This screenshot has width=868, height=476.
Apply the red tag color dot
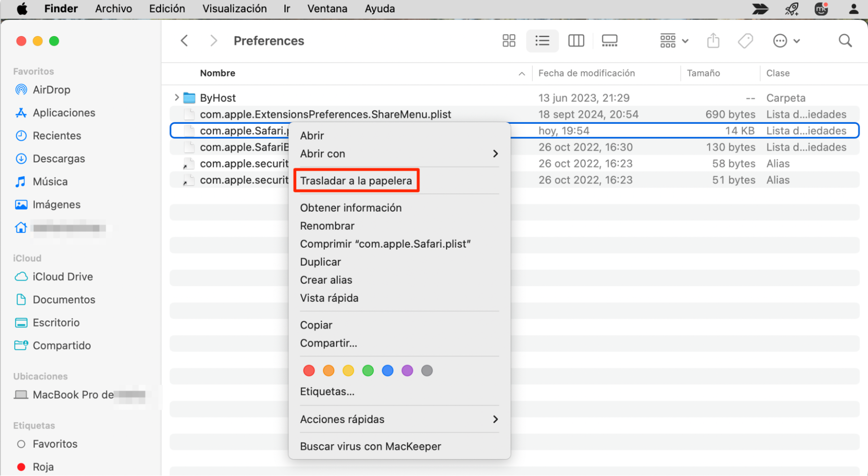309,371
